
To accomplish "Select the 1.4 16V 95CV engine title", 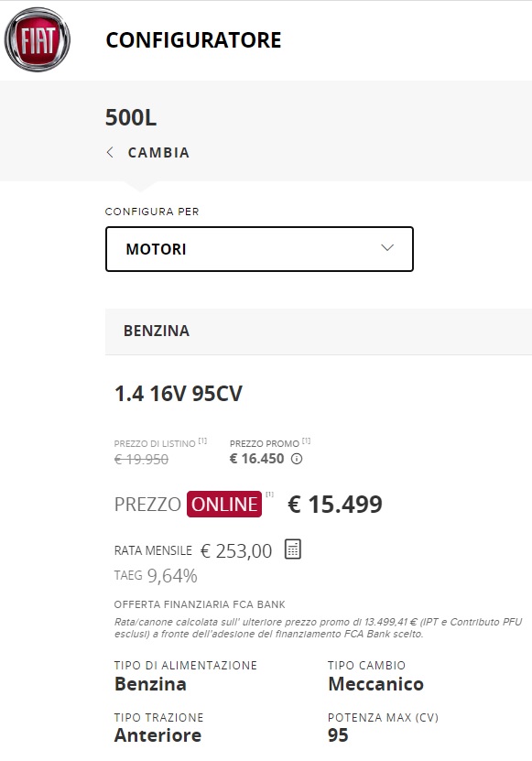I will 179,394.
